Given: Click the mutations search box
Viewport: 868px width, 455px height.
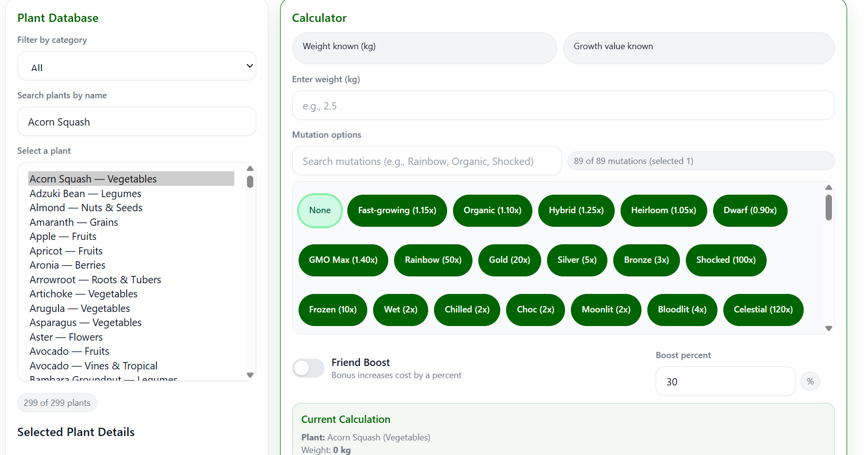Looking at the screenshot, I should 426,161.
